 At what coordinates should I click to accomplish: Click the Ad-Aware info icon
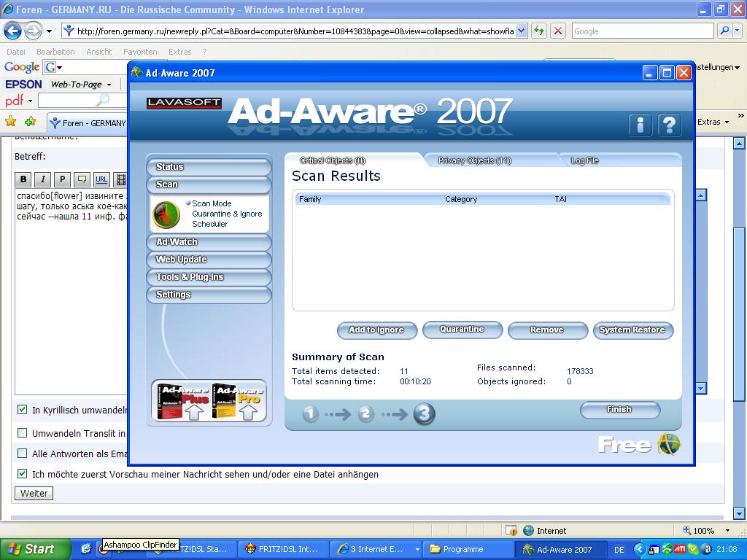640,125
